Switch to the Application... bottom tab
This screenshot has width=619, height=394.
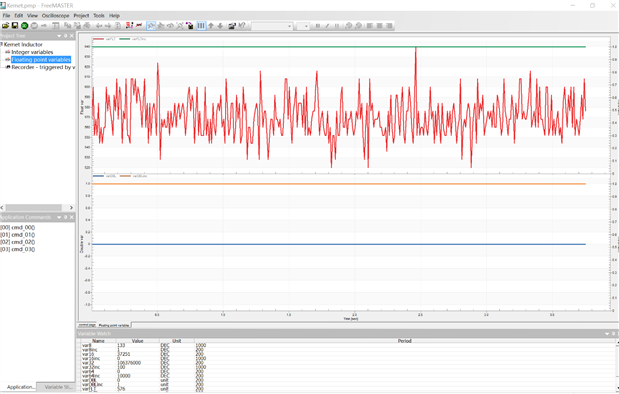(x=20, y=387)
